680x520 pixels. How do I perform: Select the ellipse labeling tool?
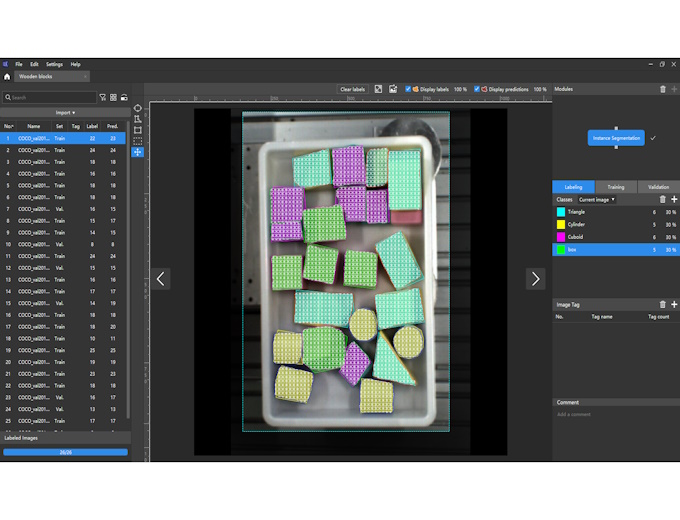click(137, 108)
